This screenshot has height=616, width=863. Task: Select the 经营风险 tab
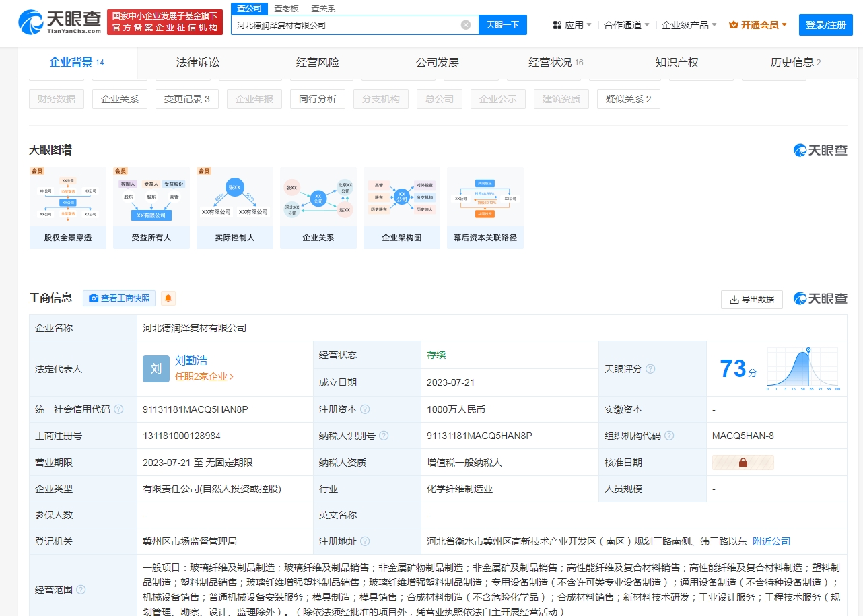pyautogui.click(x=318, y=63)
